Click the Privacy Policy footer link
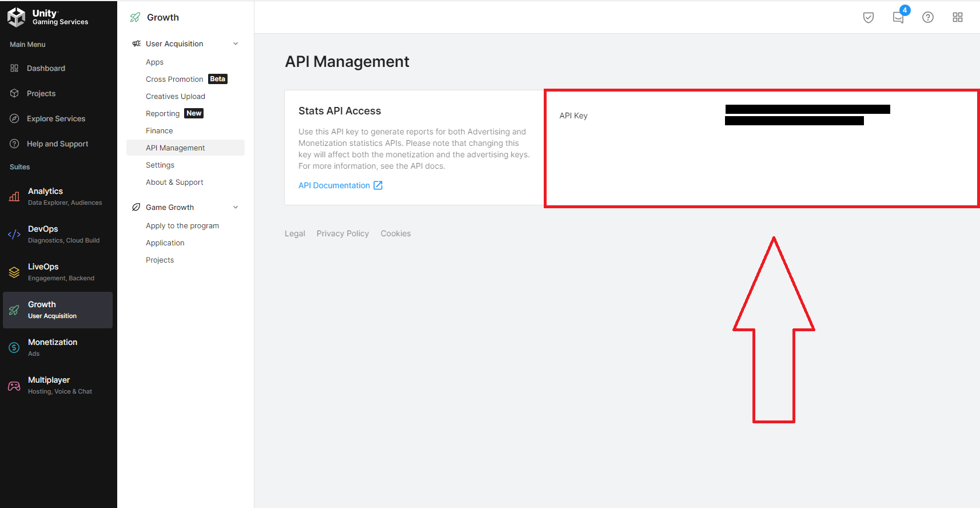This screenshot has height=508, width=980. click(x=342, y=234)
